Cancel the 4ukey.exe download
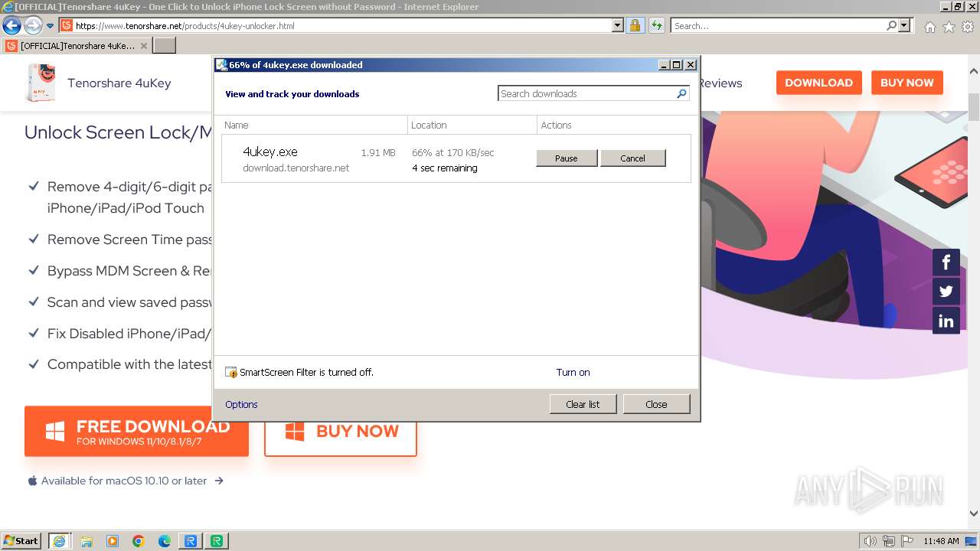This screenshot has width=980, height=551. click(632, 158)
